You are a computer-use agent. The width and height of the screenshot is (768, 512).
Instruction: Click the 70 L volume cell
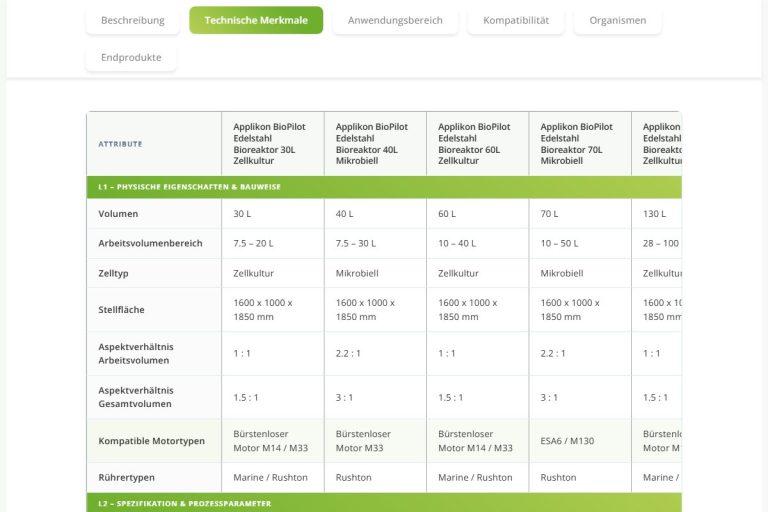click(580, 214)
